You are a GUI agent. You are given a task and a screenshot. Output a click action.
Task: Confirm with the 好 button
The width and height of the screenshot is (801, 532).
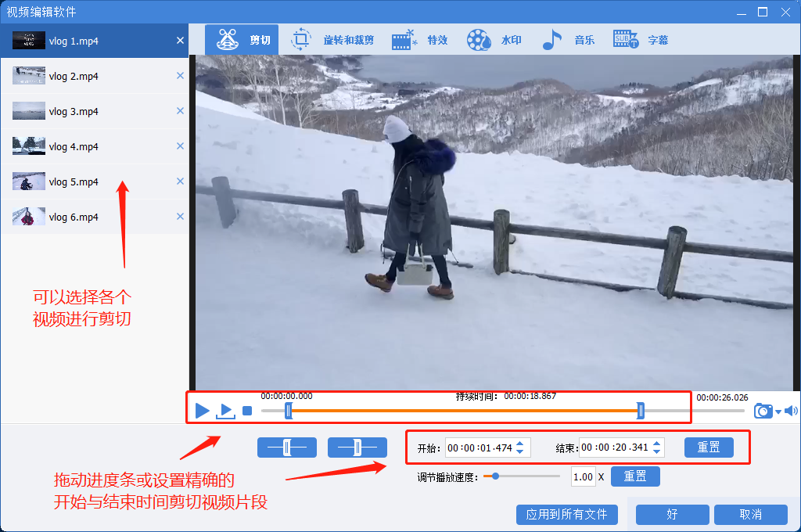tap(672, 515)
